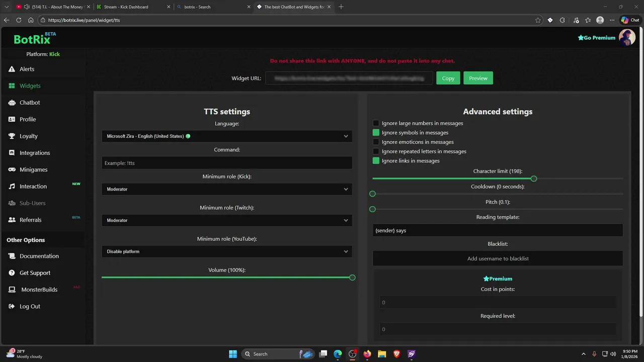
Task: Open the browser tab list dropdown
Action: coord(7,7)
